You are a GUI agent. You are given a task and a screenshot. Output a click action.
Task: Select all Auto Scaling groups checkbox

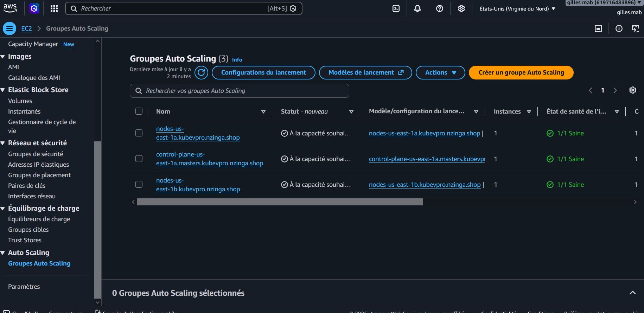click(139, 111)
